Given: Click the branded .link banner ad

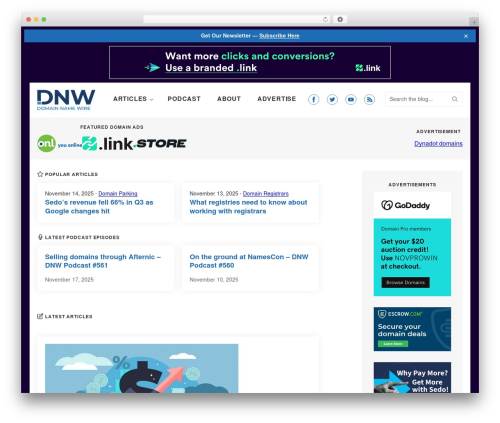Looking at the screenshot, I should pyautogui.click(x=250, y=62).
